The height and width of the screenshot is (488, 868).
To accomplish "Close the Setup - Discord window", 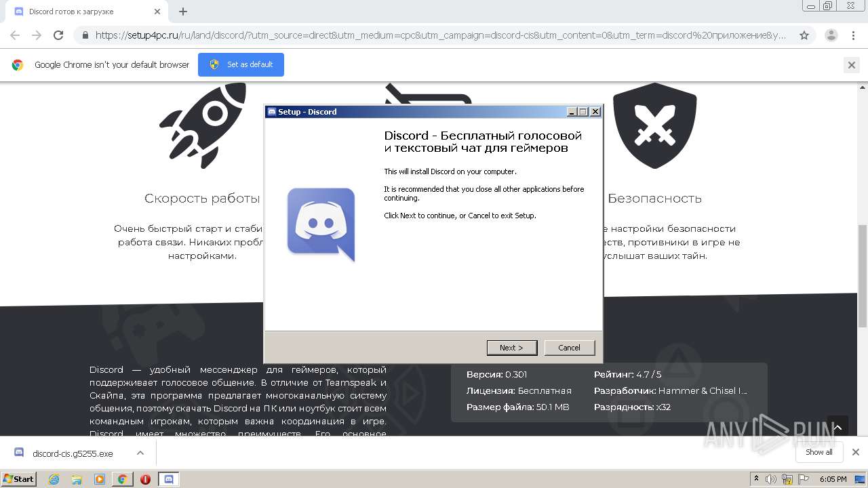I will [595, 112].
